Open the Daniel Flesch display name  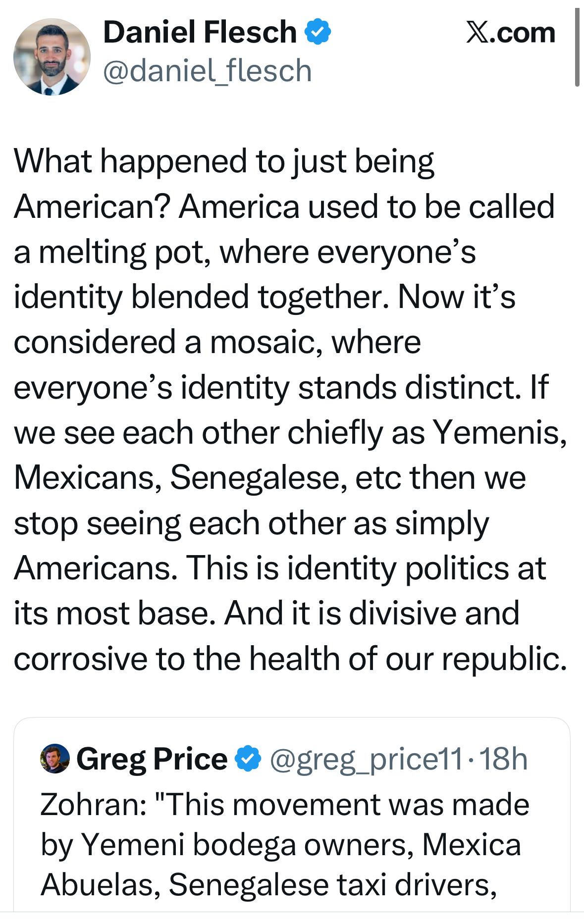[199, 33]
